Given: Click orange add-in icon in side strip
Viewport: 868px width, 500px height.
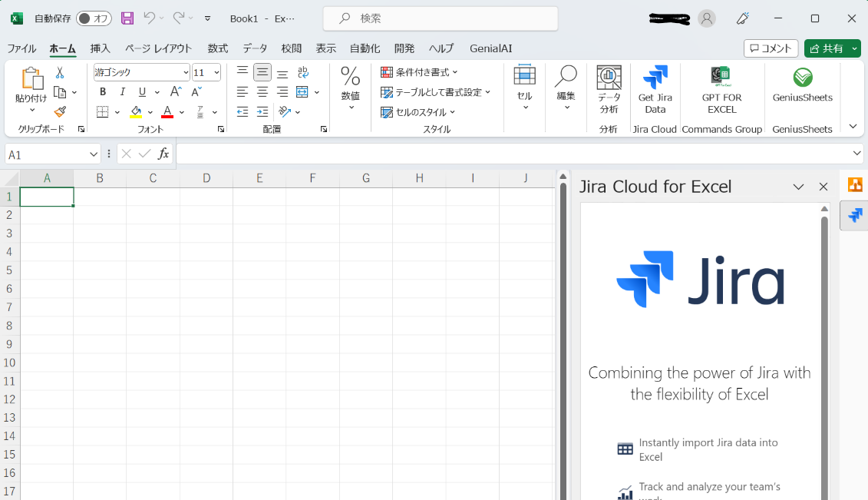Looking at the screenshot, I should pyautogui.click(x=855, y=185).
